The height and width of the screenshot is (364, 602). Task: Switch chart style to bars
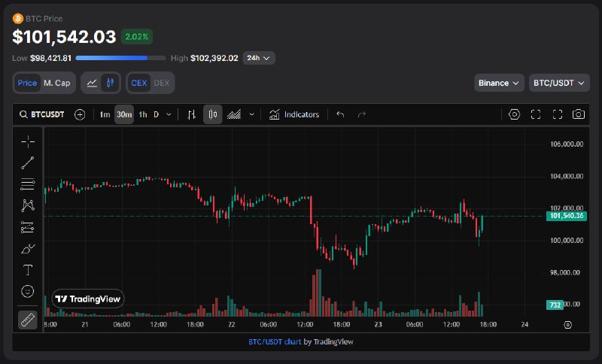(192, 114)
